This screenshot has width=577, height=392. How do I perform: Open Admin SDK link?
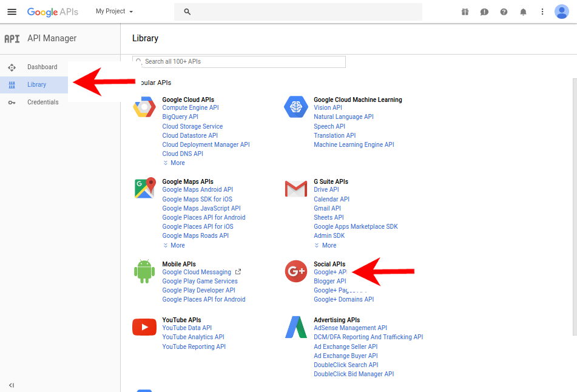click(x=329, y=235)
